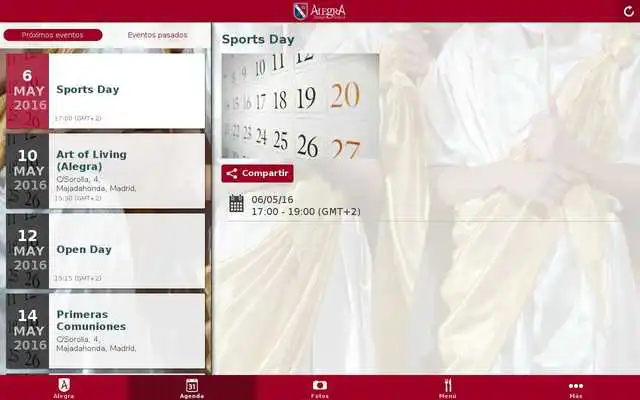Switch to Próximos eventos tab
640x400 pixels.
[53, 35]
